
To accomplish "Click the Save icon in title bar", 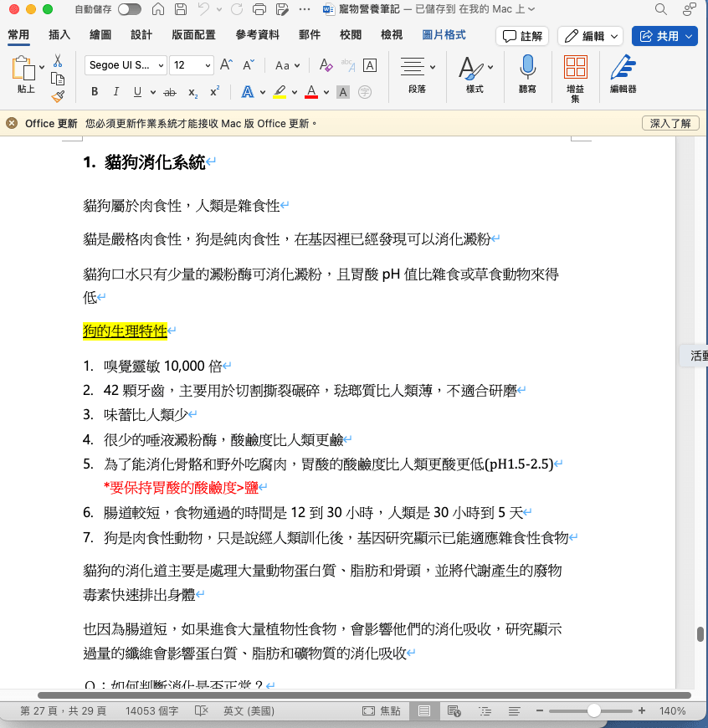I will coord(181,10).
